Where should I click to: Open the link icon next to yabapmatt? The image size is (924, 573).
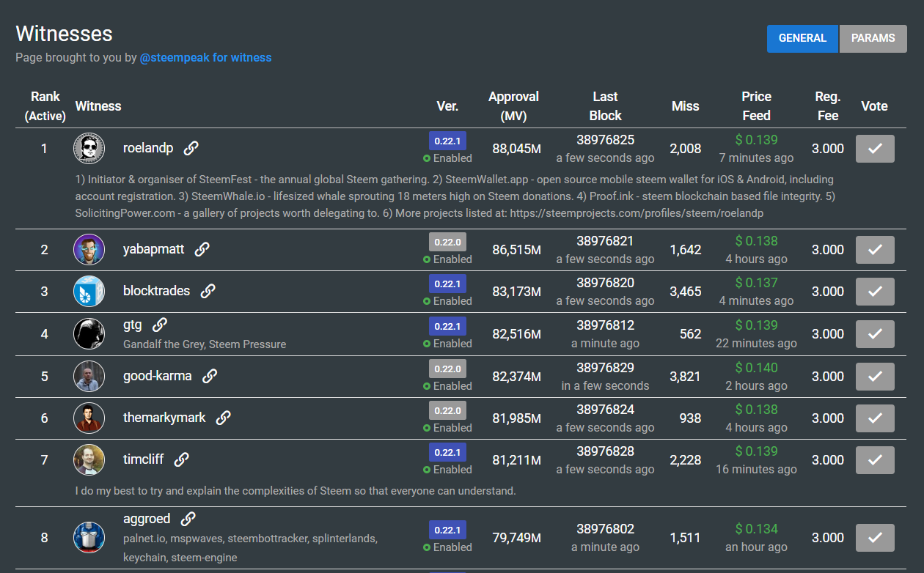coord(202,249)
